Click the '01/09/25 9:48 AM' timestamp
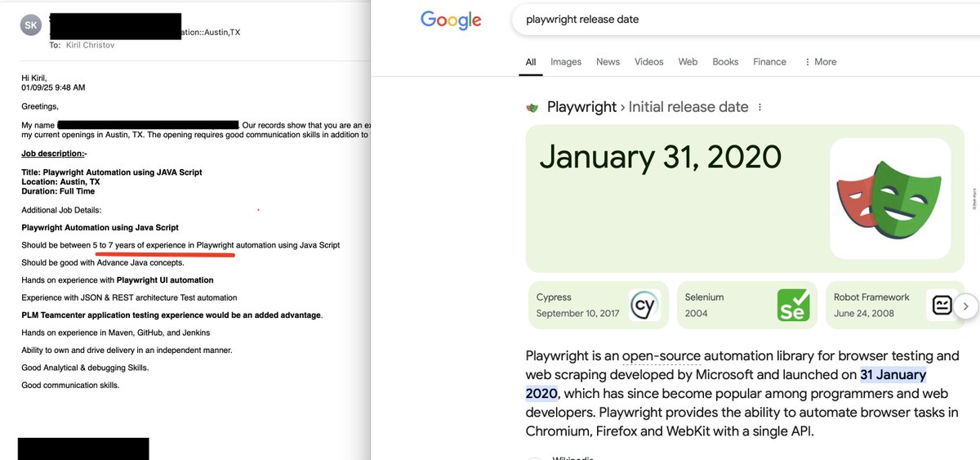 click(x=53, y=87)
